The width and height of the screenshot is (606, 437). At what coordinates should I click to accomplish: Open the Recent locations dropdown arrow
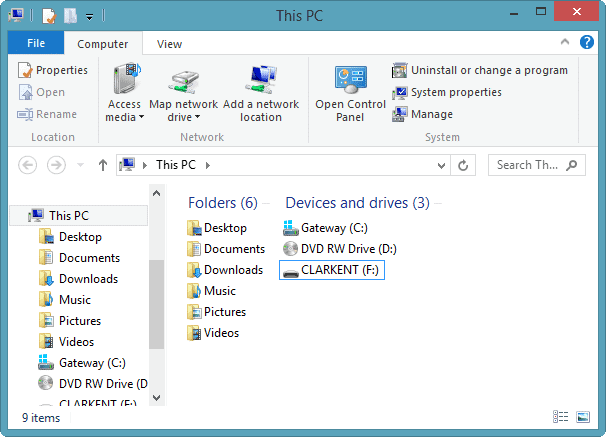80,165
